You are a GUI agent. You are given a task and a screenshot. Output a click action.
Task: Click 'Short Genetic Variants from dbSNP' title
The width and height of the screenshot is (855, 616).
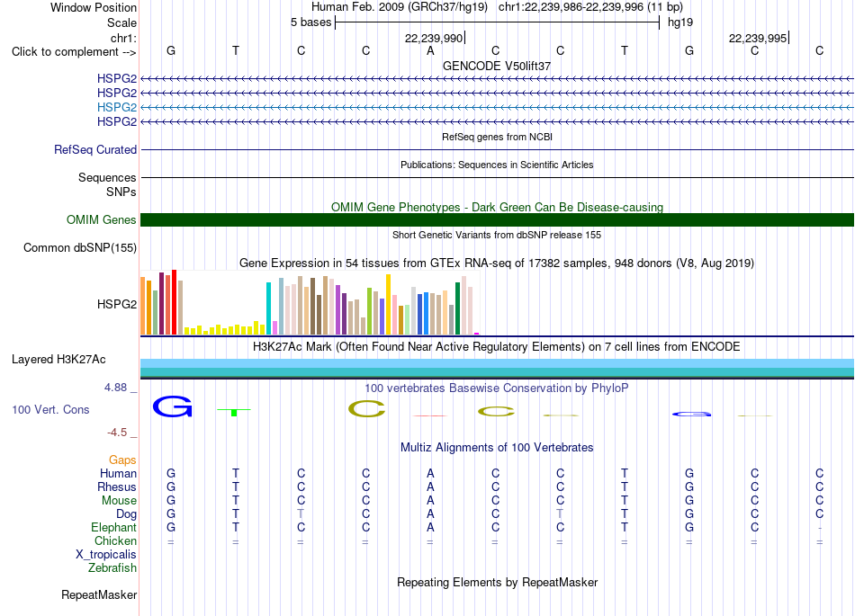(x=497, y=235)
